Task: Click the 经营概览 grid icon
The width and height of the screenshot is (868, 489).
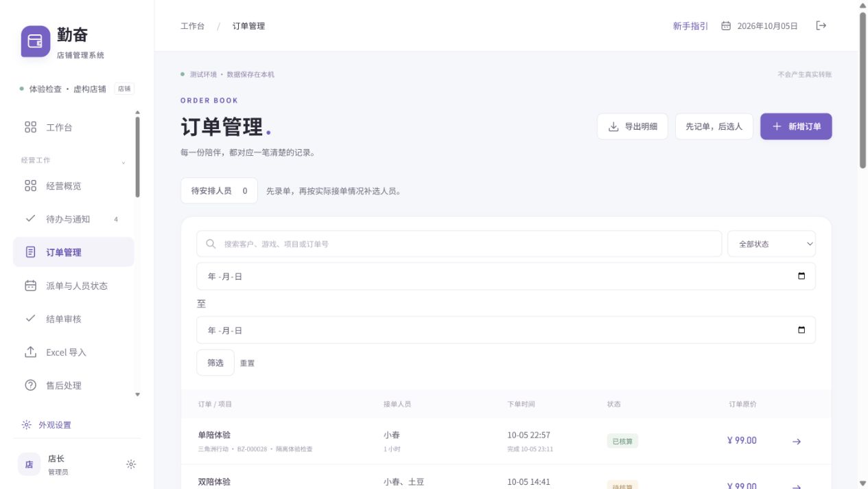Action: (x=30, y=185)
